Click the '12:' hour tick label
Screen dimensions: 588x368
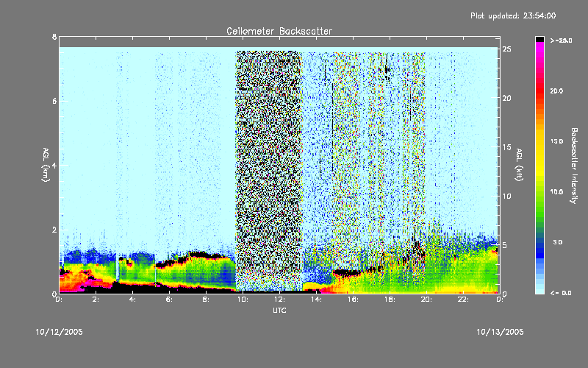(279, 300)
